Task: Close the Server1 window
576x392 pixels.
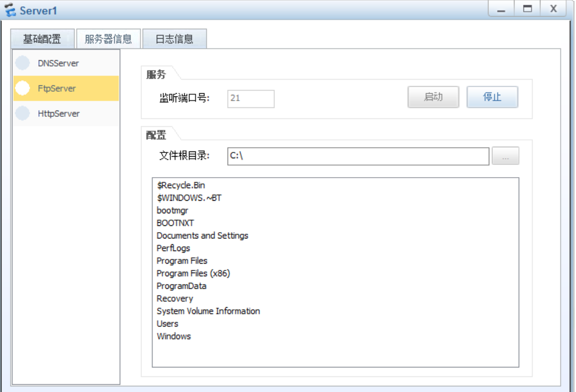Action: coord(553,9)
